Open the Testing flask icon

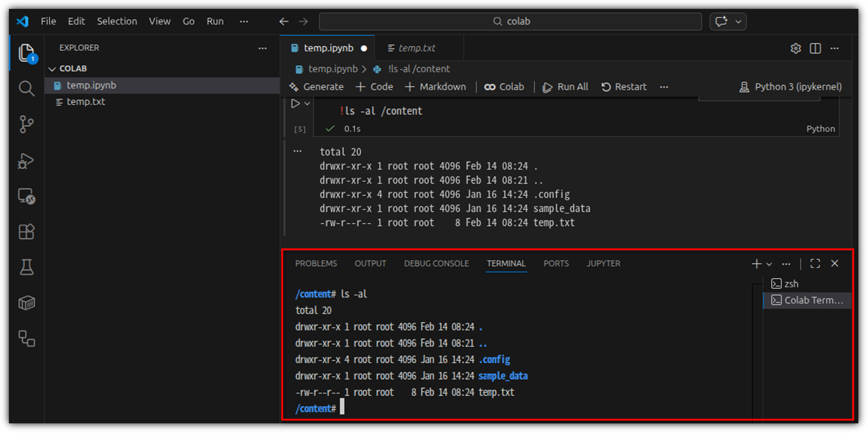tap(27, 267)
